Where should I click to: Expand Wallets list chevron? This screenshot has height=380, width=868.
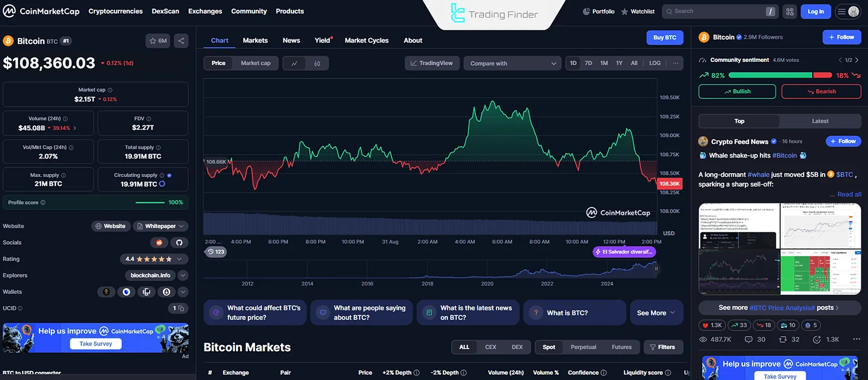pos(183,292)
